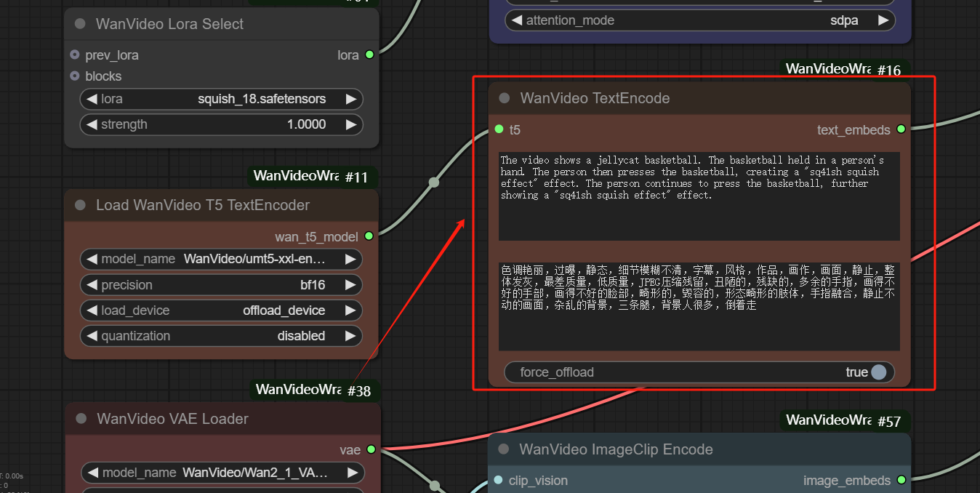Click the Chinese negative prompt text box

[x=699, y=307]
